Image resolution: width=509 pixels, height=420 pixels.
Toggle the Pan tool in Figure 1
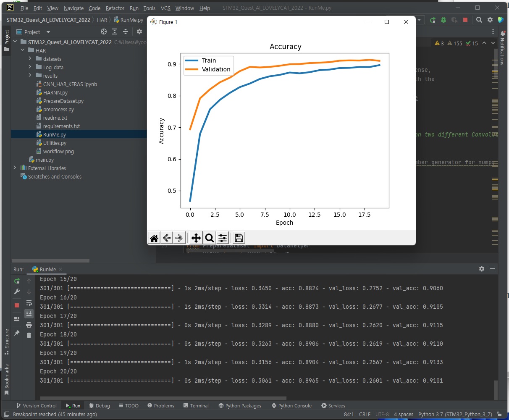(196, 238)
